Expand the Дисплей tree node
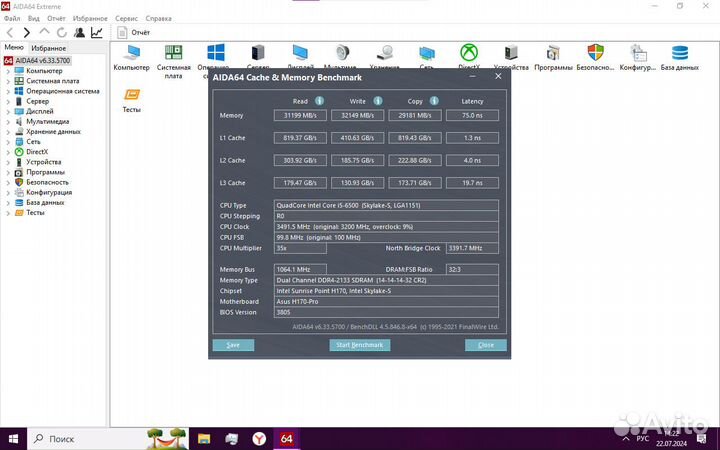 pos(8,112)
